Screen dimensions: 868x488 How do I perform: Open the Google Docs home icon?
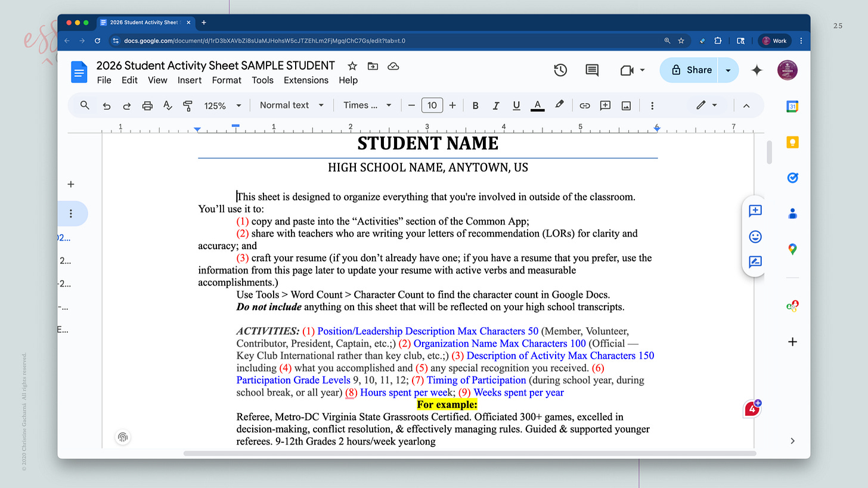pos(79,72)
